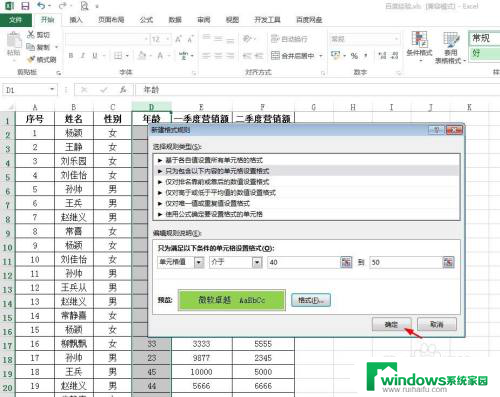Click the Copy icon in clipboard group
Image resolution: width=500 pixels, height=397 pixels.
[31, 47]
